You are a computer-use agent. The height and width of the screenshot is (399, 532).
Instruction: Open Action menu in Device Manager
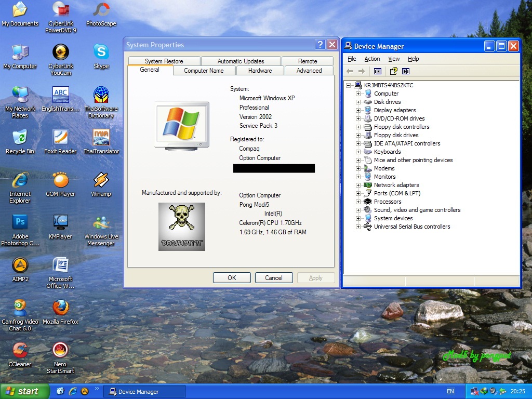pyautogui.click(x=372, y=59)
